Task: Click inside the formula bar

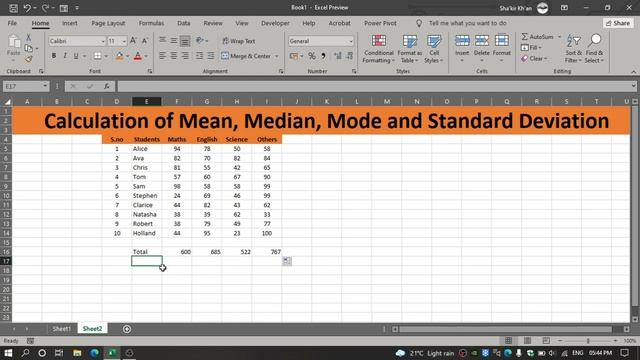Action: pyautogui.click(x=373, y=86)
